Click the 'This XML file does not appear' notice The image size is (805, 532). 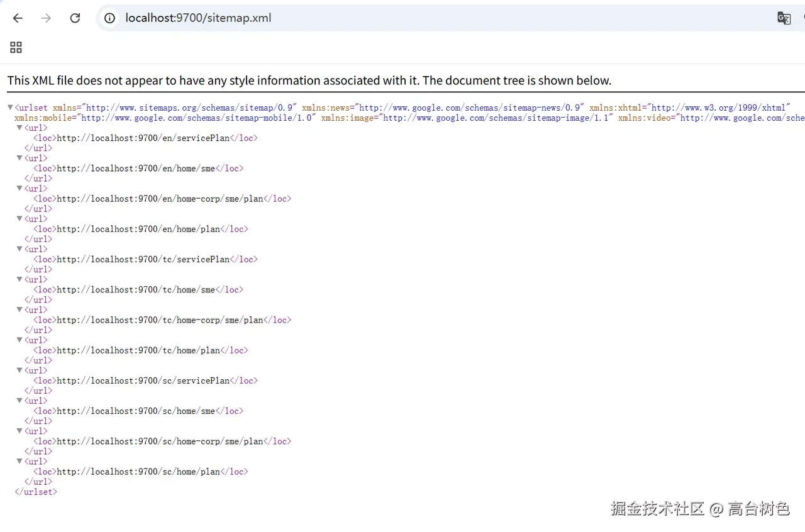point(309,80)
